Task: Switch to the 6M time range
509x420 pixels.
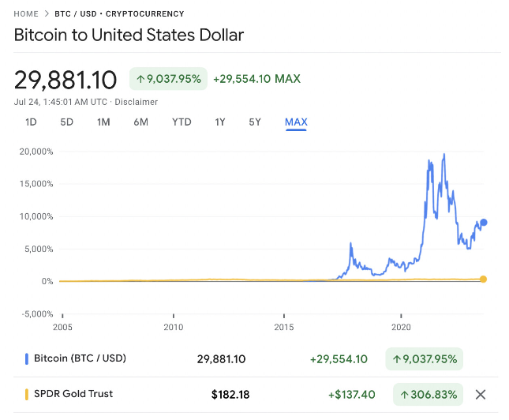Action: click(140, 122)
